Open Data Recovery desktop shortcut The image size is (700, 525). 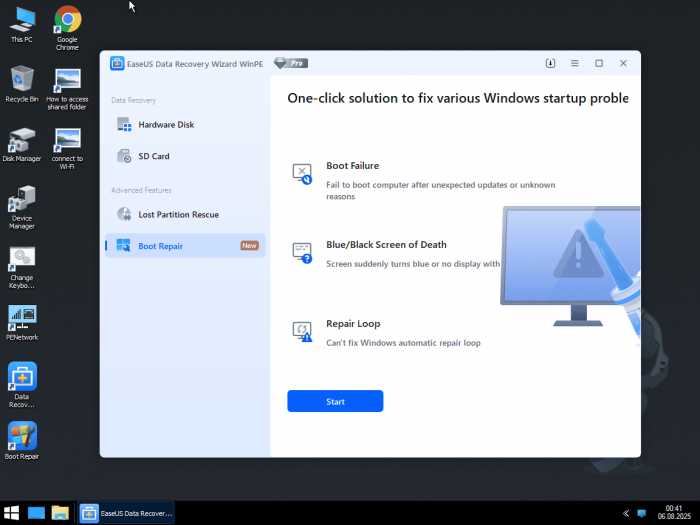pyautogui.click(x=22, y=385)
